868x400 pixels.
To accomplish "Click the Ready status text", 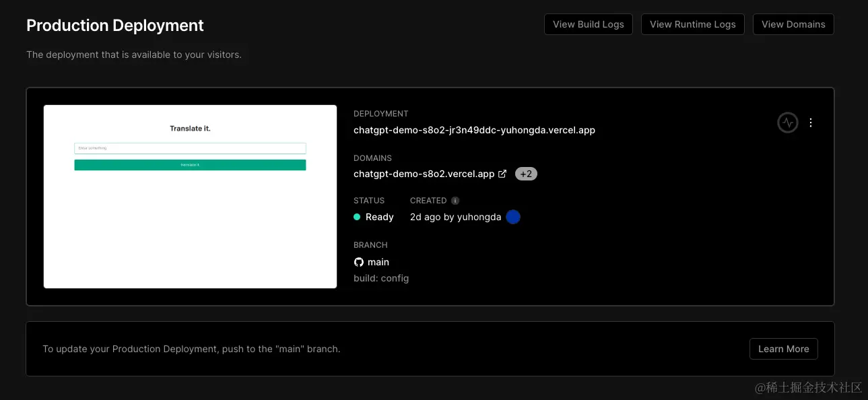I will 380,217.
